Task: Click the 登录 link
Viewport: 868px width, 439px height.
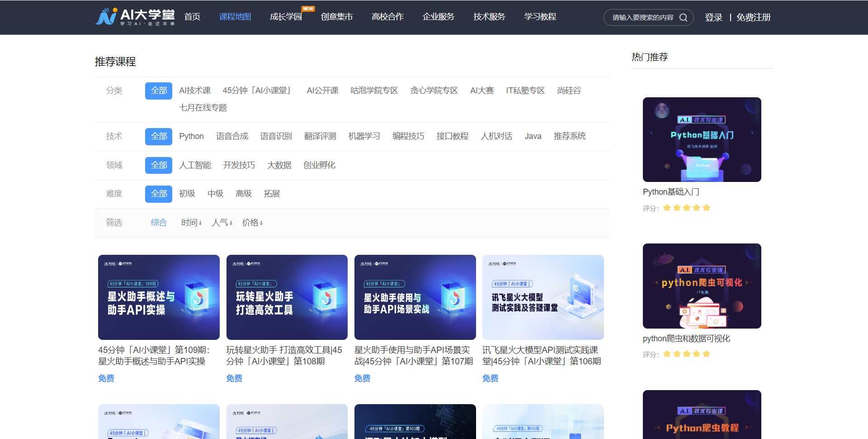Action: 713,18
